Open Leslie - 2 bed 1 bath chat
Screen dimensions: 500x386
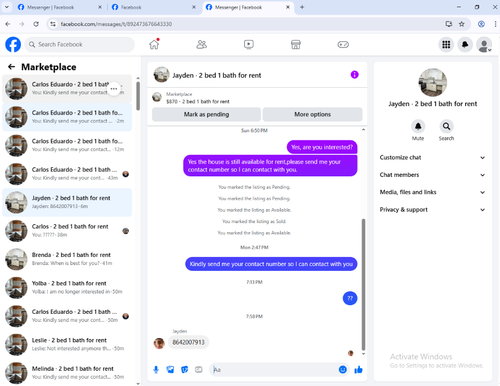point(67,344)
